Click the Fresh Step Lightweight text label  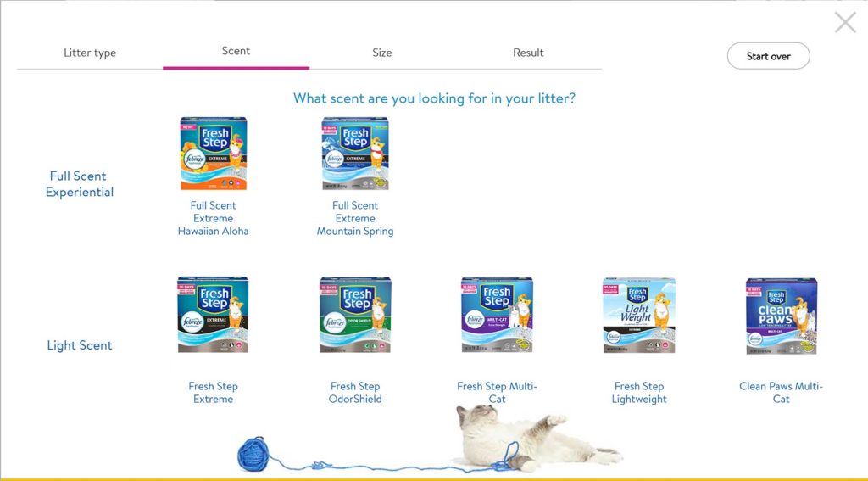638,392
